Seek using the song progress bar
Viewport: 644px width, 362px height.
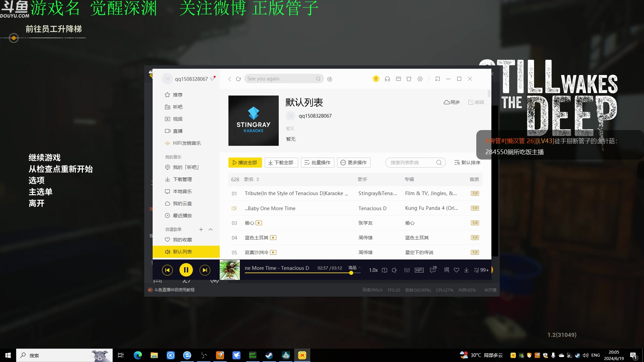click(x=303, y=273)
